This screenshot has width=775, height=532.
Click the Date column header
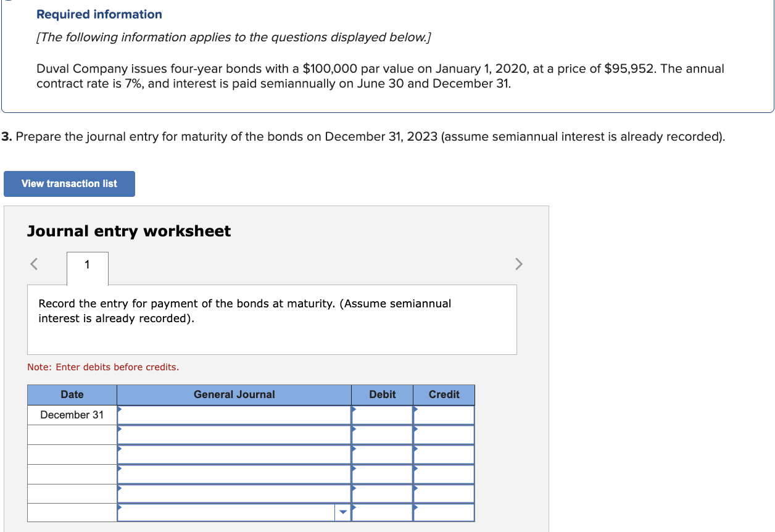[72, 394]
